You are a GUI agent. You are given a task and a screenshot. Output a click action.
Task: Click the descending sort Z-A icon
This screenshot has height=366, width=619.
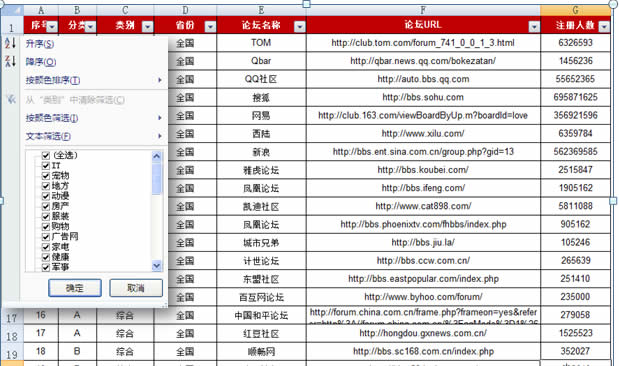pyautogui.click(x=10, y=61)
